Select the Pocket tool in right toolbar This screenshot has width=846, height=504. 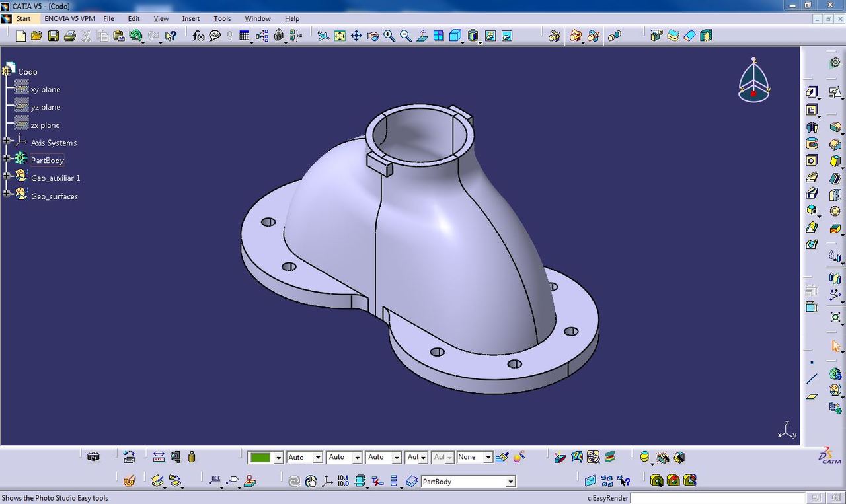click(x=812, y=110)
